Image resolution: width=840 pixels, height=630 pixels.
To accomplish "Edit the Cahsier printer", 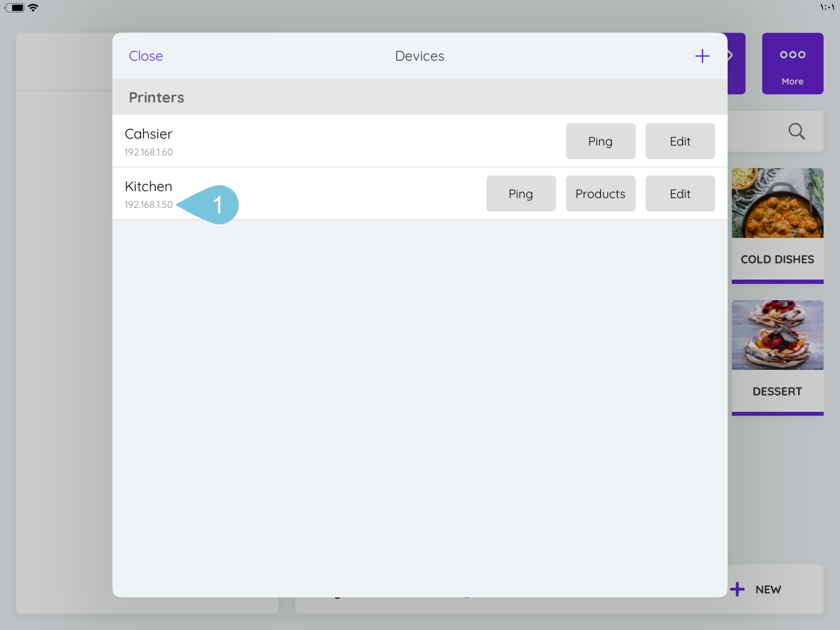I will coord(680,141).
